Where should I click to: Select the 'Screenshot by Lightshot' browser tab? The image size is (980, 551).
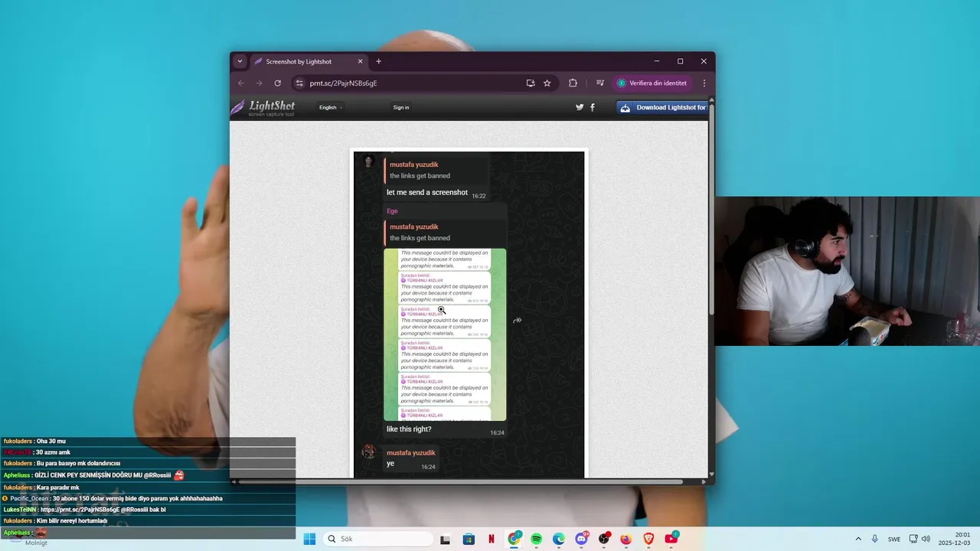point(308,61)
